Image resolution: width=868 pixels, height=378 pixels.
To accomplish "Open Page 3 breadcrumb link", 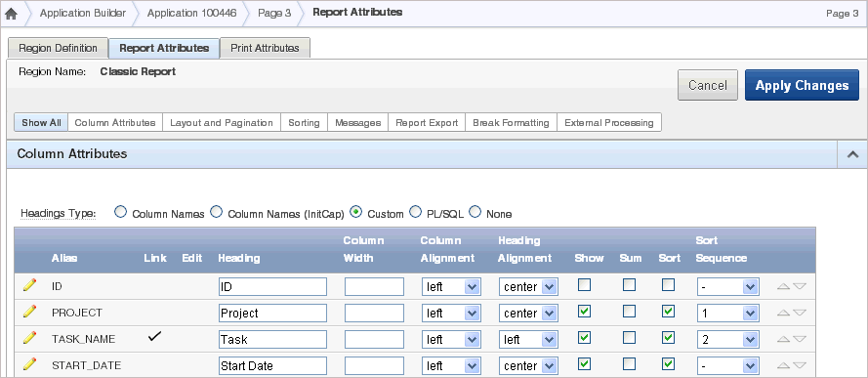I will coord(274,13).
